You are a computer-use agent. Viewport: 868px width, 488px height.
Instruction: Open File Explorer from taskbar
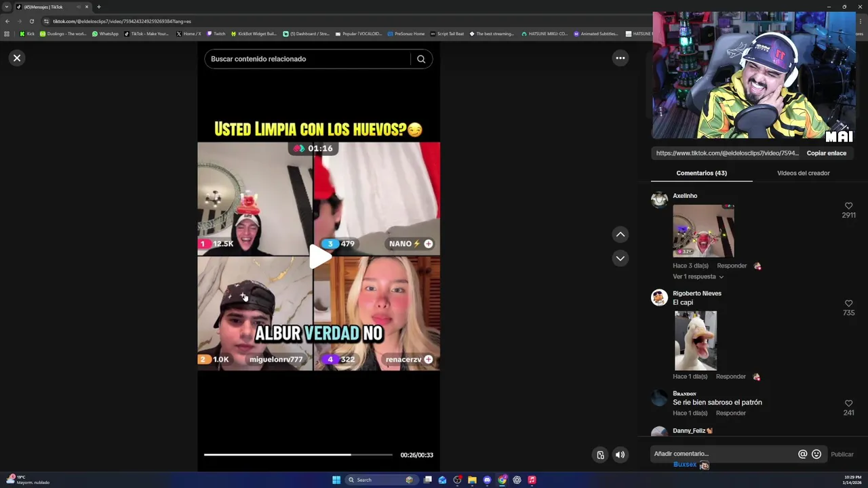tap(472, 480)
